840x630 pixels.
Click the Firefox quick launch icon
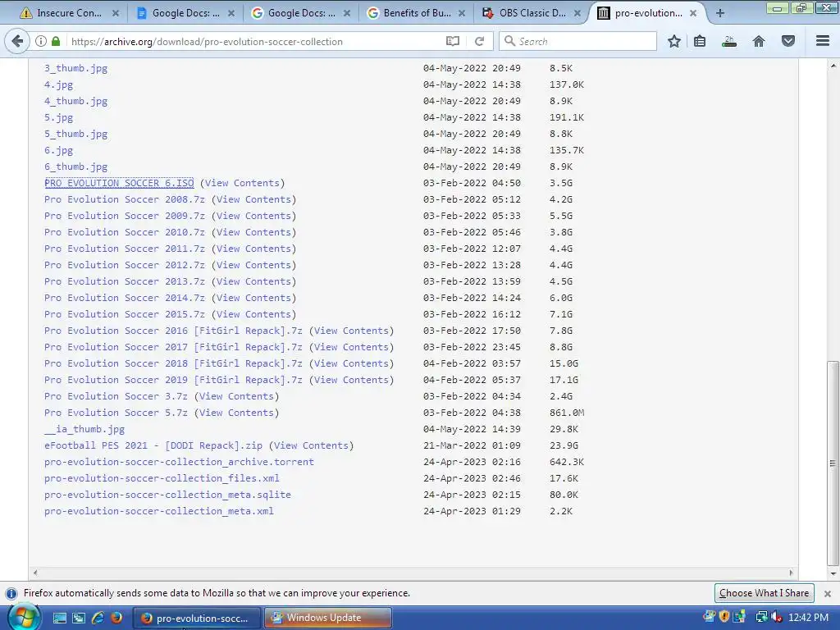click(x=116, y=618)
